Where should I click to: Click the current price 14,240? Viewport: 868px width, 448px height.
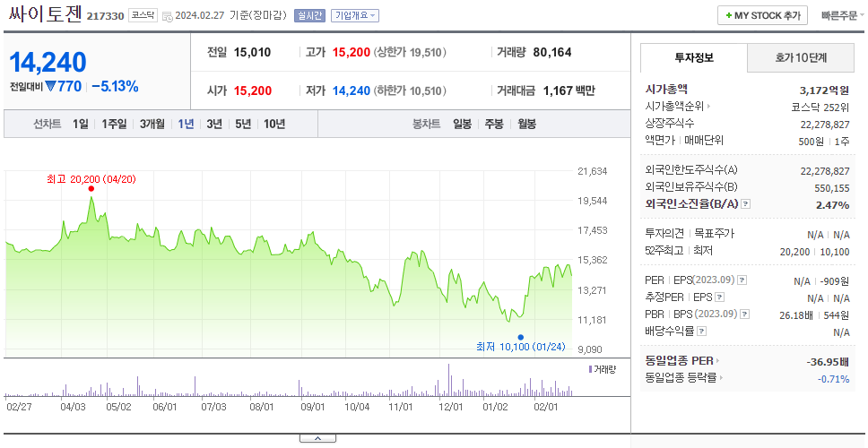[48, 62]
